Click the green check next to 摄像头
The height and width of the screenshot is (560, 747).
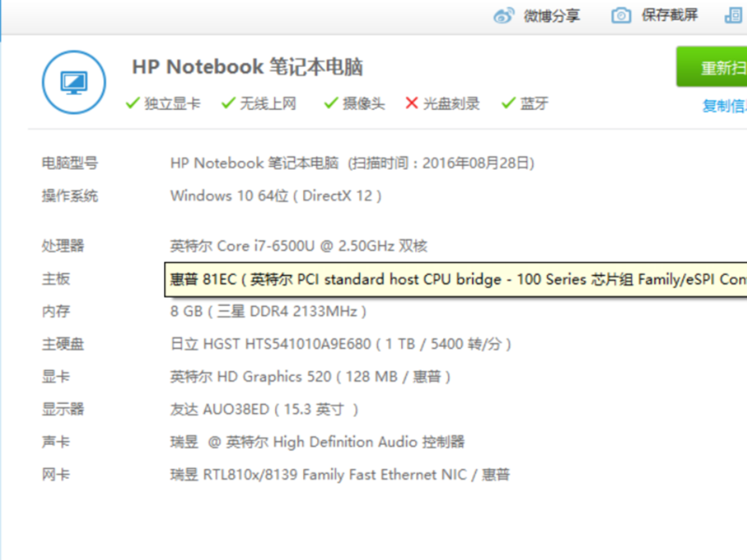331,103
